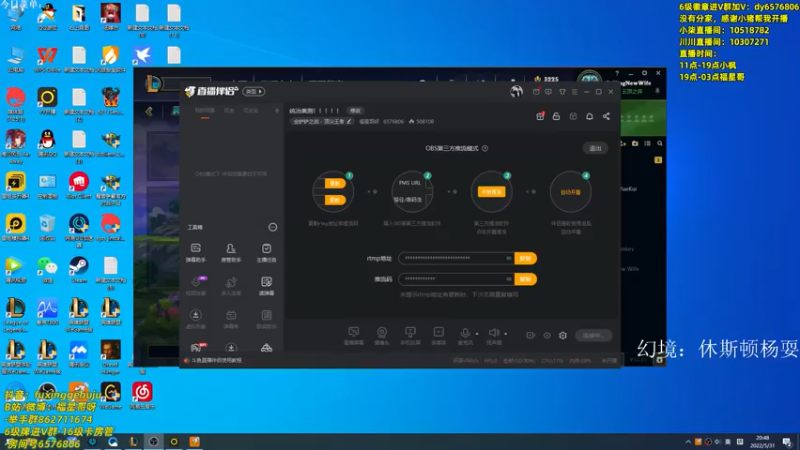Open the gift box icon with red badge
This screenshot has height=450, width=800.
coord(540,116)
